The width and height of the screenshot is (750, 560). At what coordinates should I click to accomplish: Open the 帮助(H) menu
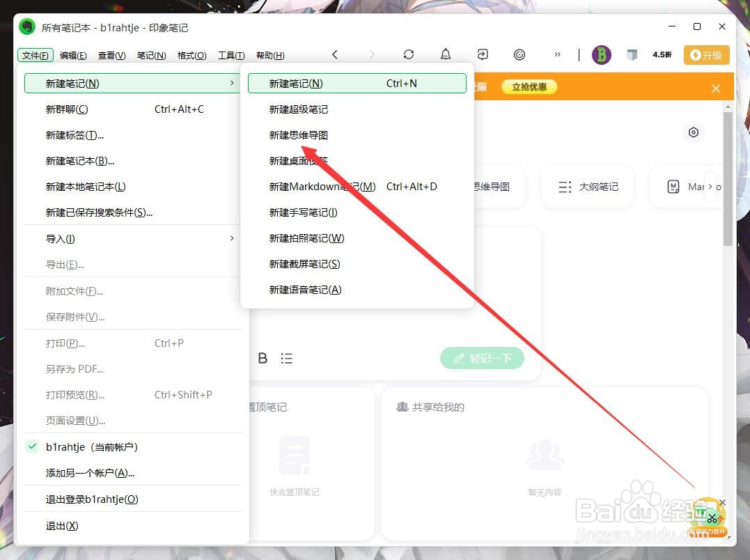[x=270, y=56]
